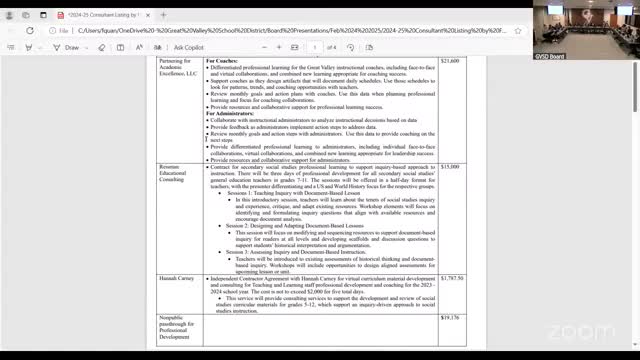Zoom out with the minus button
The width and height of the screenshot is (640, 360).
click(x=264, y=47)
